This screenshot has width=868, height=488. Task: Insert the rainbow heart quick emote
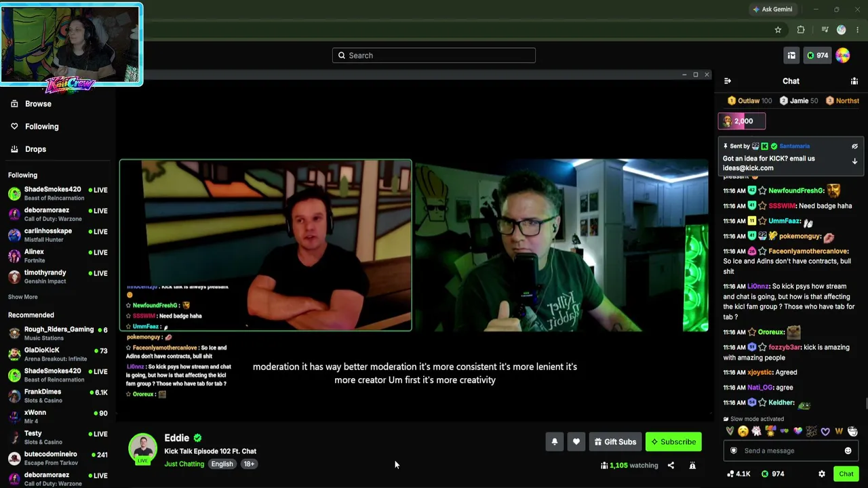(797, 431)
